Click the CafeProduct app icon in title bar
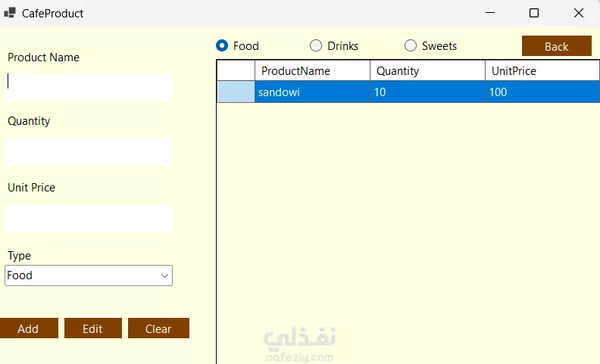Viewport: 600px width, 364px height. point(10,13)
